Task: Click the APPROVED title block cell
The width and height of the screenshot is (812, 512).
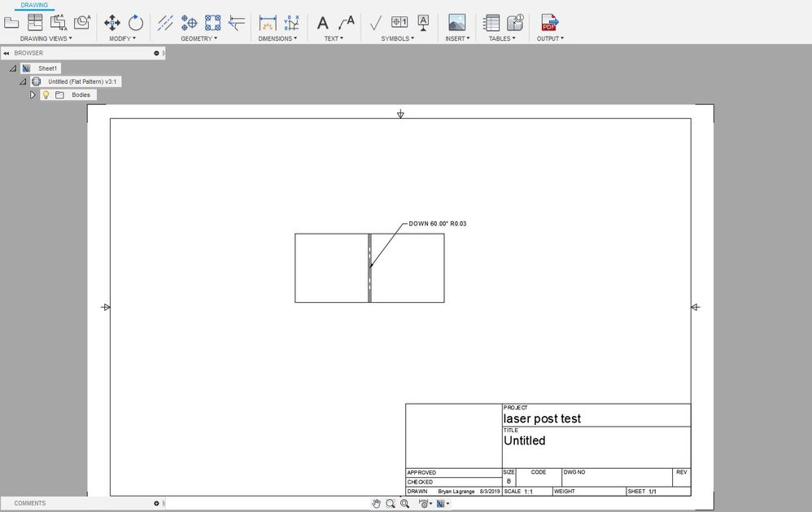Action: (454, 473)
